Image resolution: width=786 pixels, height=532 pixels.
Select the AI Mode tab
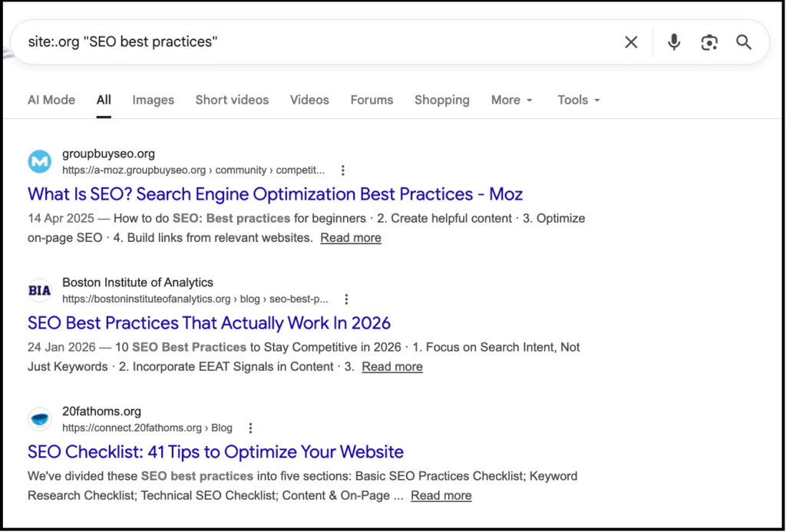click(x=51, y=100)
